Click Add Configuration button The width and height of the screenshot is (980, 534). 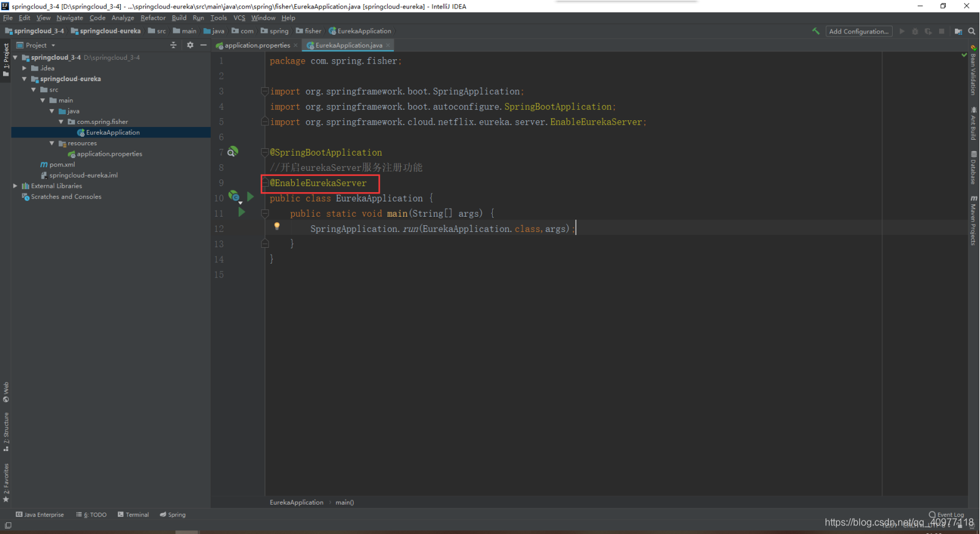point(859,31)
